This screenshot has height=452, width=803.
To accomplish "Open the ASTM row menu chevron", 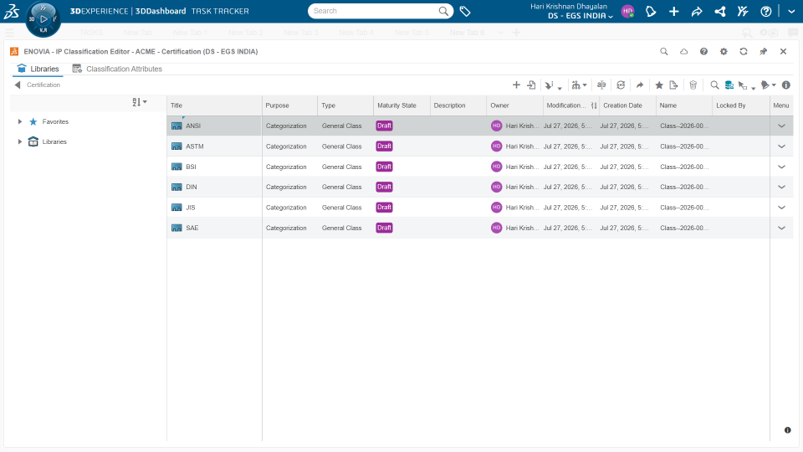I will (781, 146).
